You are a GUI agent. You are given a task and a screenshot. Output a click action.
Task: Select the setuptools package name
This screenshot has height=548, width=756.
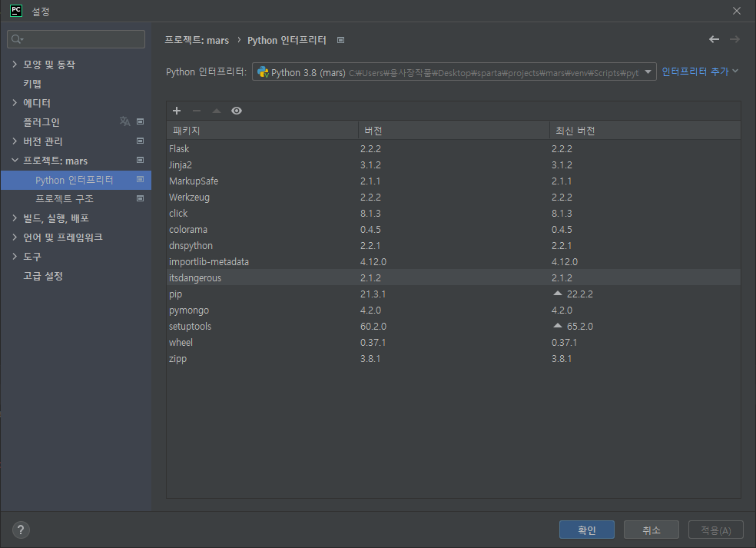[x=190, y=327]
